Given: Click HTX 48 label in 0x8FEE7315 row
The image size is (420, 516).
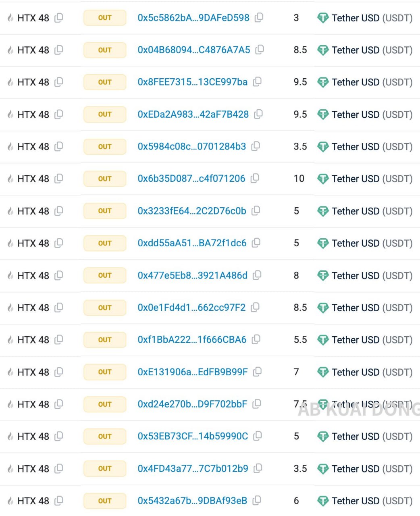Looking at the screenshot, I should (33, 82).
